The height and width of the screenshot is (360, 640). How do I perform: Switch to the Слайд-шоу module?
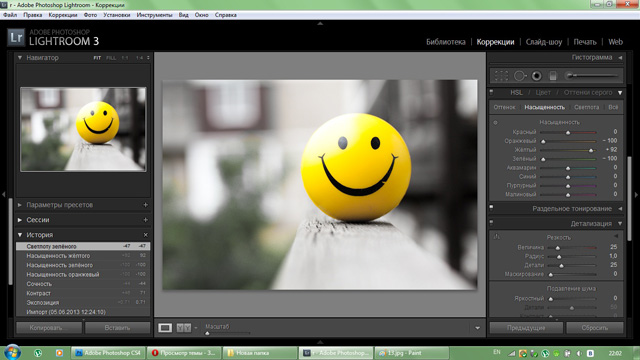[x=544, y=42]
